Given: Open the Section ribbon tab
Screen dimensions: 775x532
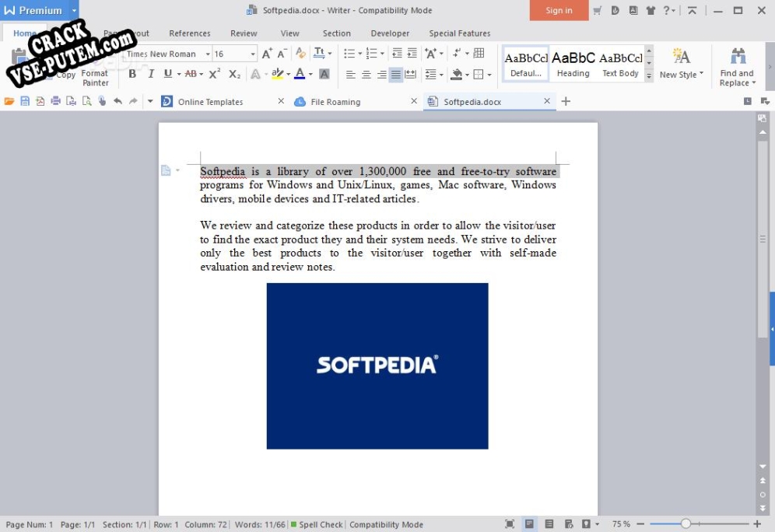Looking at the screenshot, I should click(x=337, y=33).
